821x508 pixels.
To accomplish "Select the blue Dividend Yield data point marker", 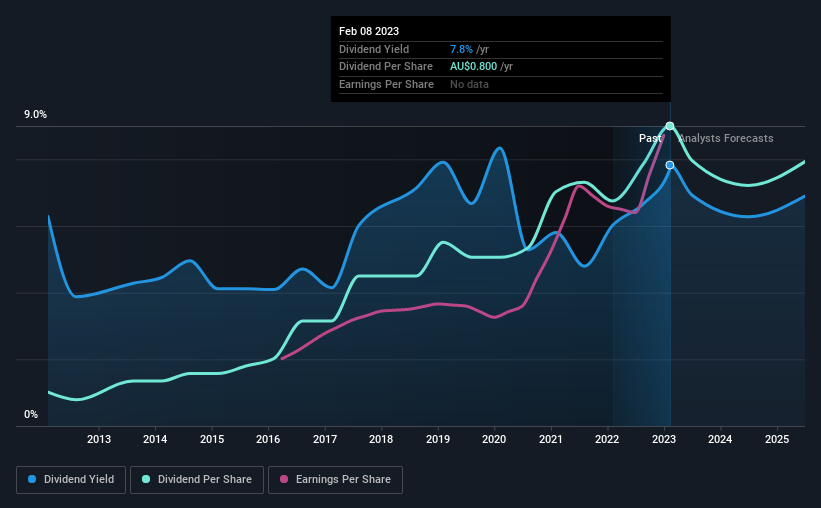I will (670, 165).
